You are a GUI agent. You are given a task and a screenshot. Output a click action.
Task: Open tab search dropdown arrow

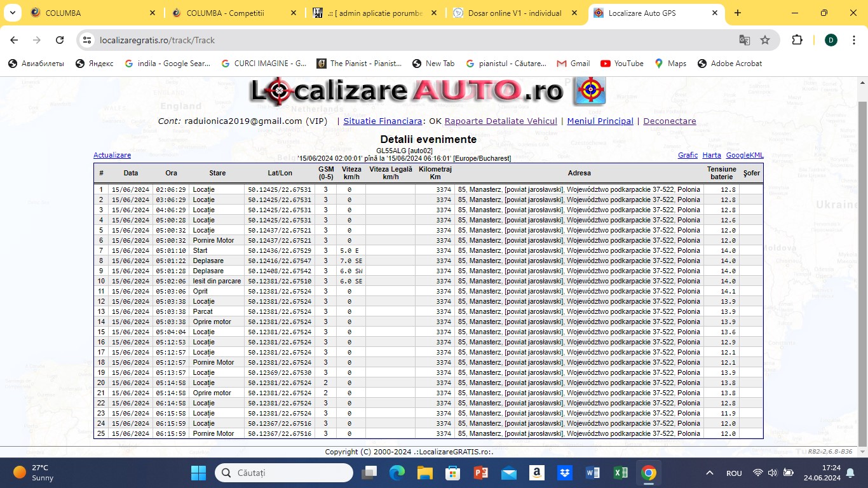point(14,13)
